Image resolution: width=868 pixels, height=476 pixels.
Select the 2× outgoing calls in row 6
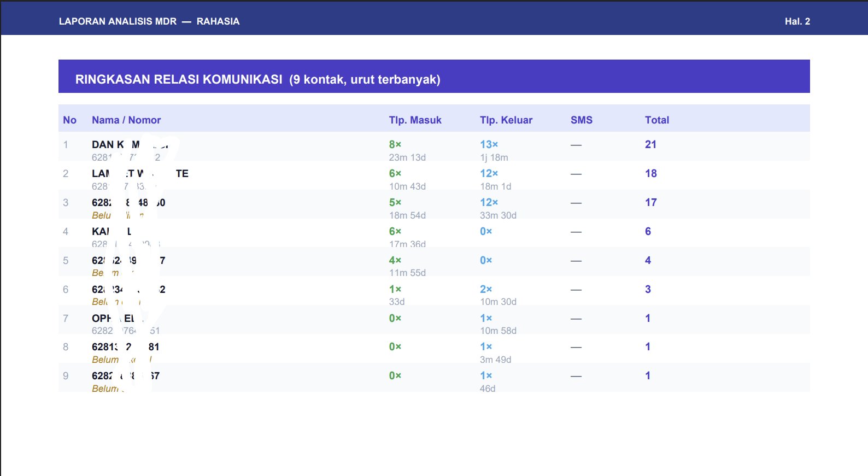pyautogui.click(x=485, y=290)
